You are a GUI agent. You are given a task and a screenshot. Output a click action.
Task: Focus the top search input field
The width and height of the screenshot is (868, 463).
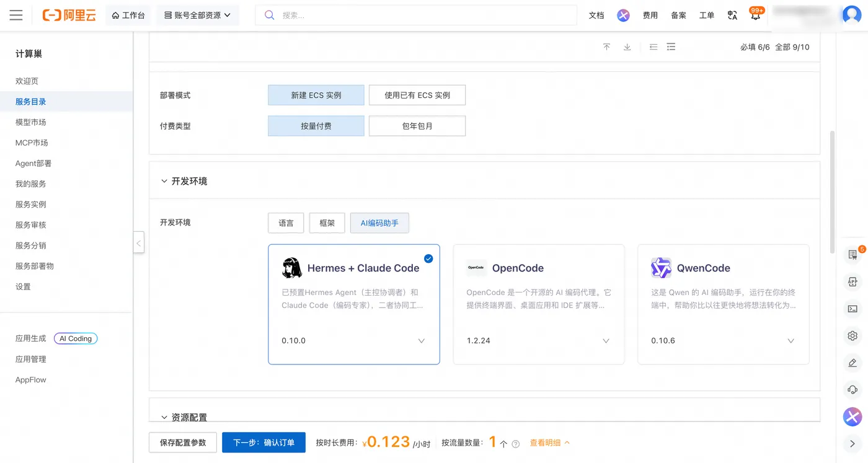tap(417, 15)
